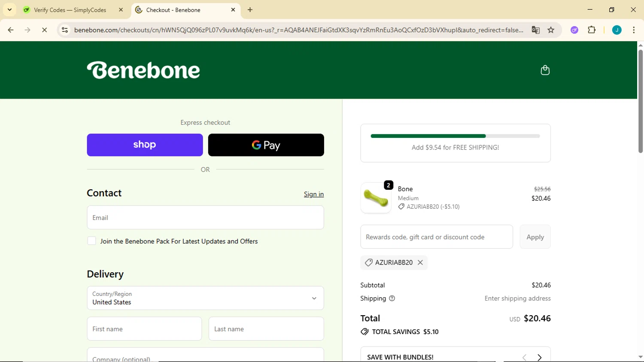Click the Bone product thumbnail
Screen dimensions: 644x362
pyautogui.click(x=376, y=198)
